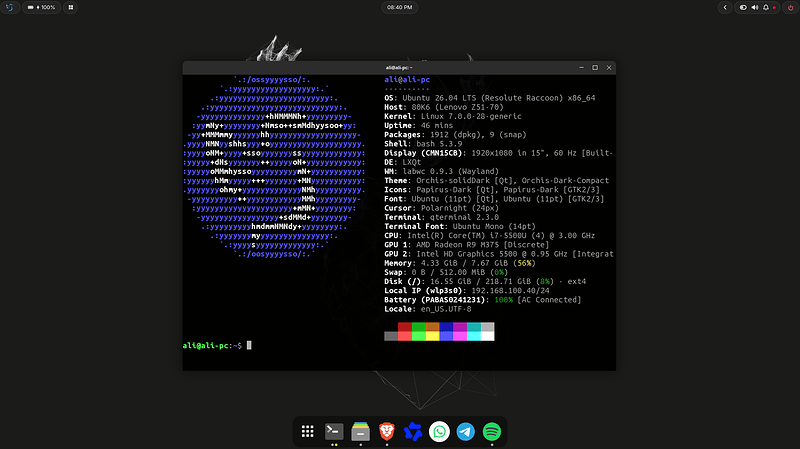This screenshot has height=449, width=800.
Task: Launch Brave browser from the dock
Action: tap(387, 432)
